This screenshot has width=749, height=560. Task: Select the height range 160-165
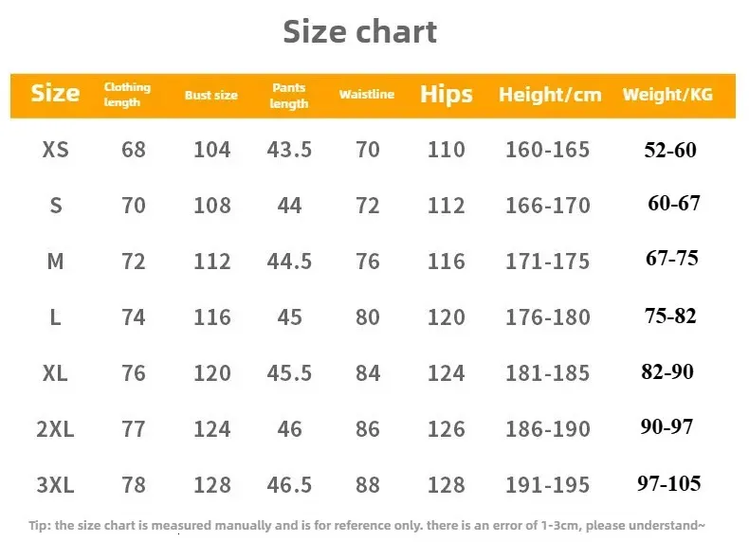[x=548, y=149]
